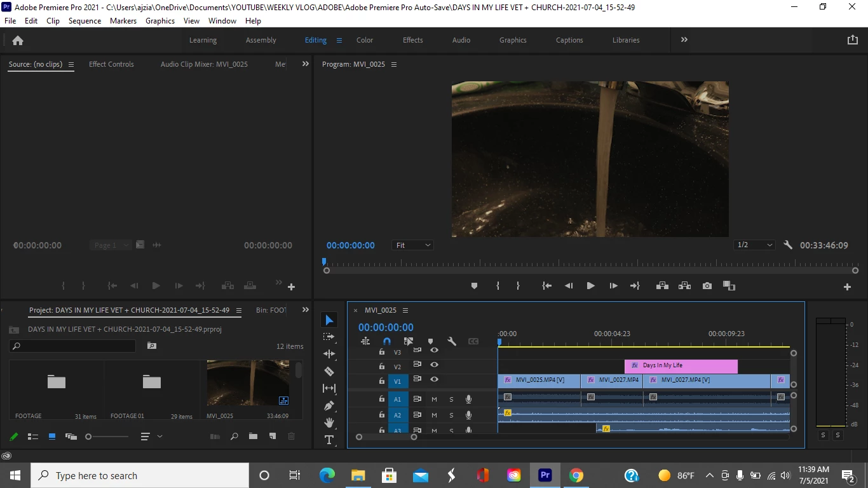
Task: Open Program monitor panel menu
Action: pos(394,64)
